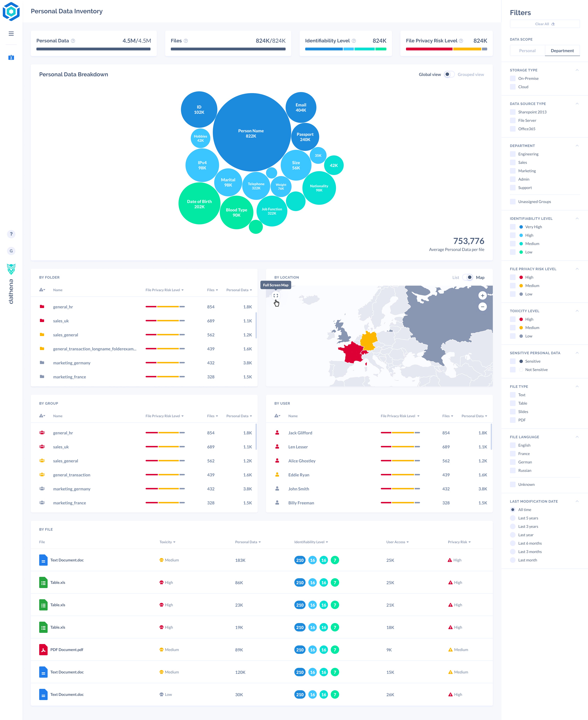Sort By Folder by Personal Data column
The image size is (588, 720).
[239, 290]
